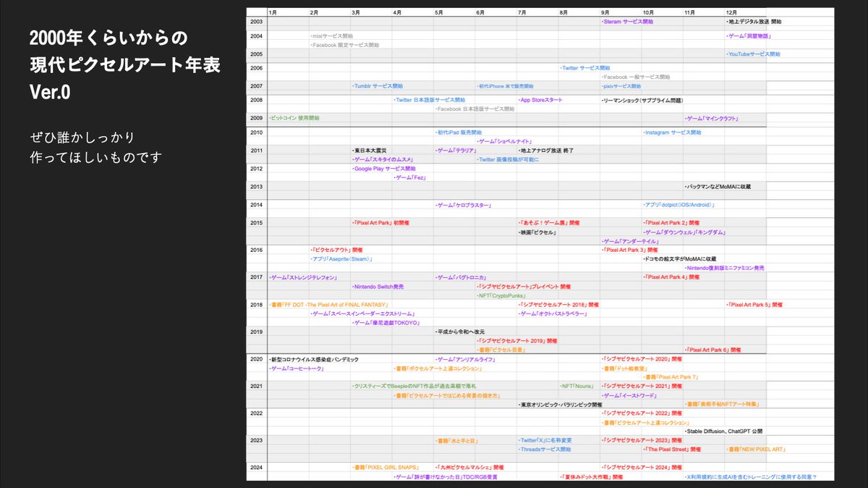This screenshot has width=868, height=488.
Task: Select 'ゲーム「オクトパストラベラー」' entry
Action: tap(553, 314)
